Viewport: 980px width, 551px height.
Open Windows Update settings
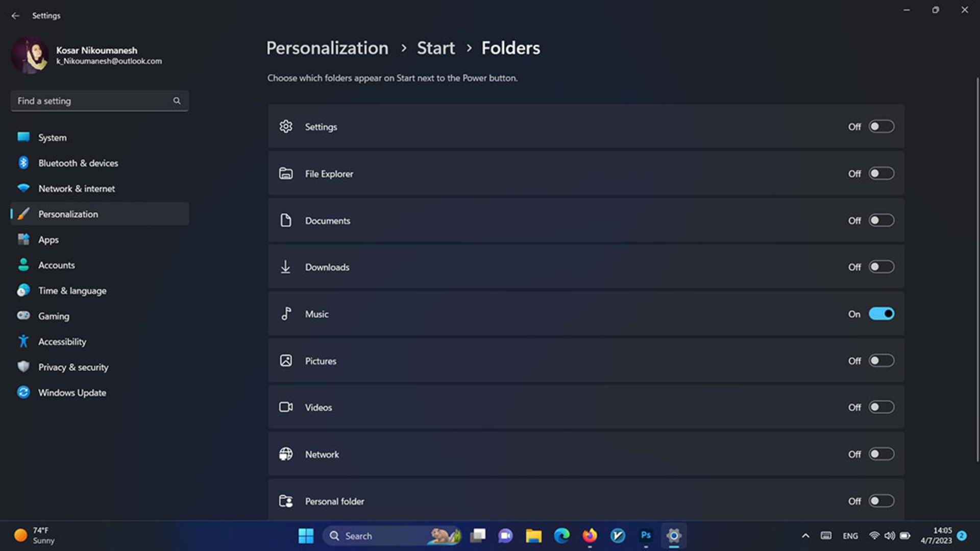pos(72,392)
